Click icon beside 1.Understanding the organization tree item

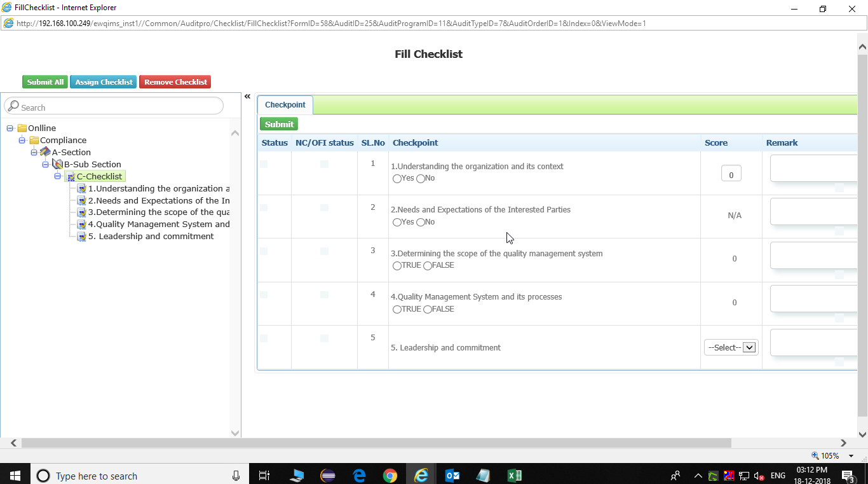coord(82,189)
